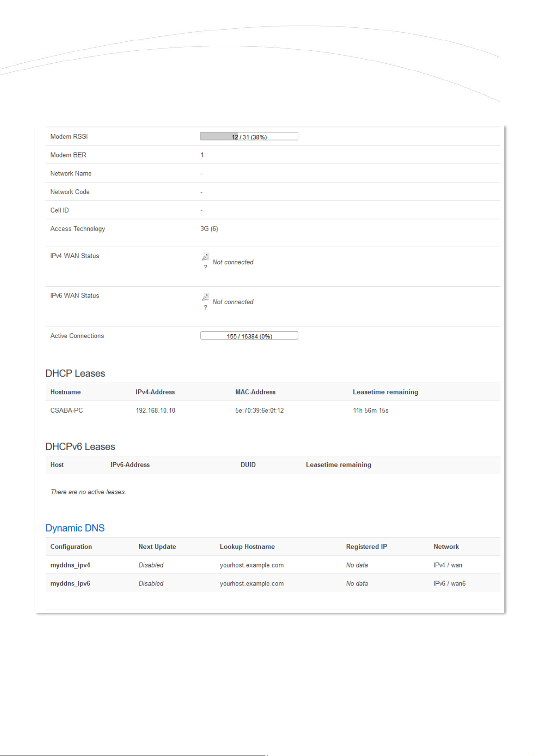Click the IPv6 WAN Status network icon
This screenshot has height=756, width=534.
click(x=205, y=297)
